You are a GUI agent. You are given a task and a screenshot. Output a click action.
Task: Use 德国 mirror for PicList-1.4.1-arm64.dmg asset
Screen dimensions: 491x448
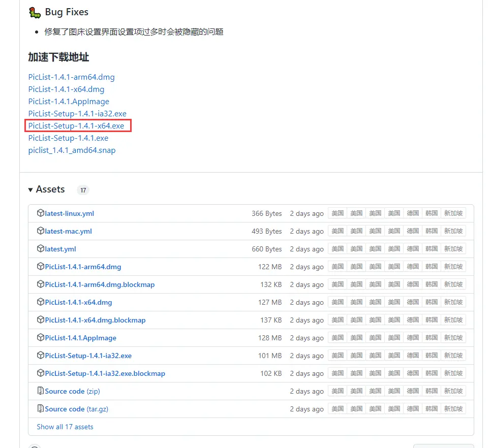point(413,267)
